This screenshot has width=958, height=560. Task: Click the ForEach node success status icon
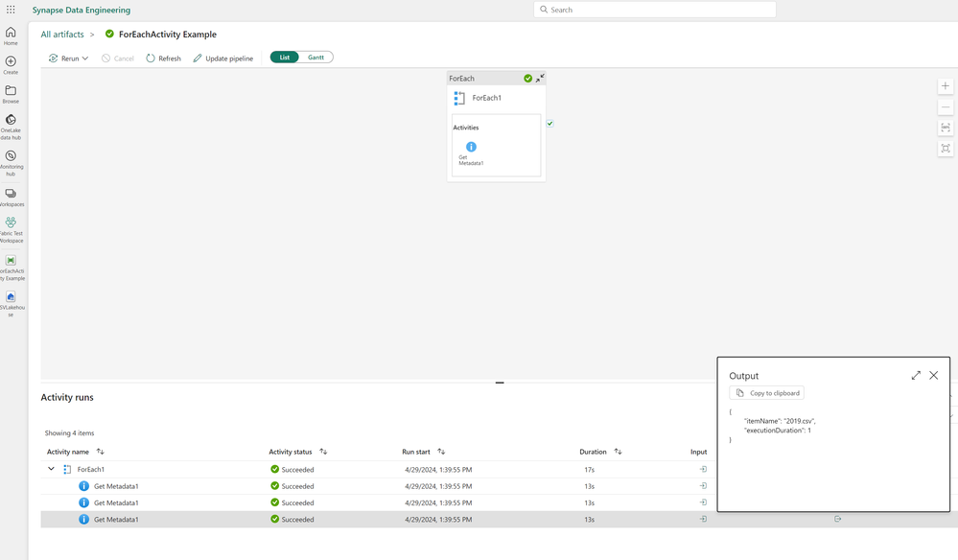coord(527,79)
